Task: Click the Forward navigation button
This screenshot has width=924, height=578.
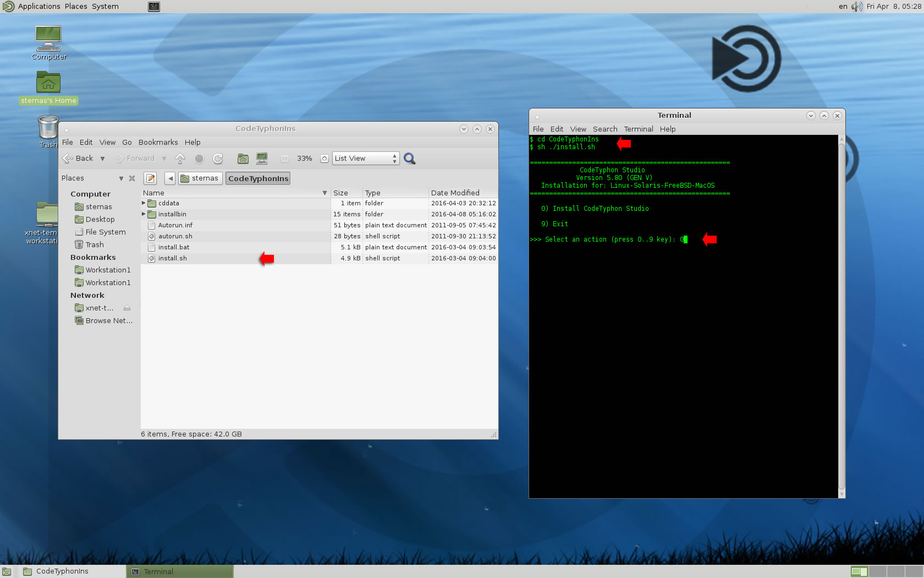Action: (x=135, y=159)
